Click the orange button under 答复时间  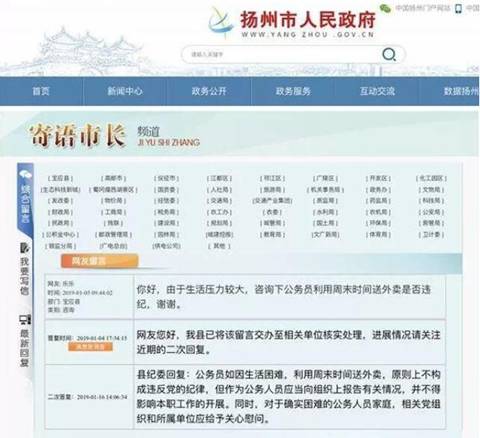[x=90, y=347]
